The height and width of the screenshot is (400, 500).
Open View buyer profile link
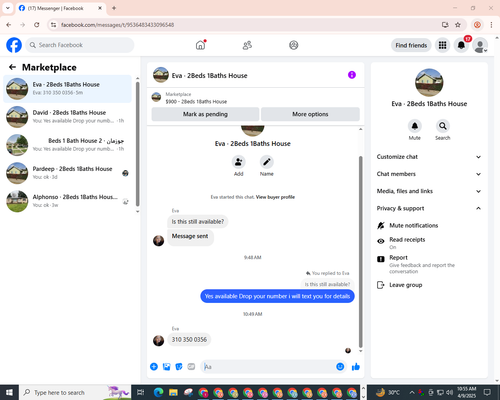click(275, 197)
